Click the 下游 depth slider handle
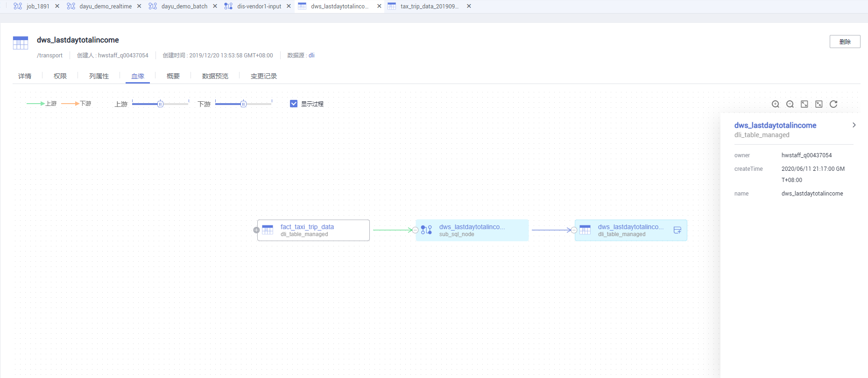This screenshot has width=868, height=378. [x=243, y=104]
